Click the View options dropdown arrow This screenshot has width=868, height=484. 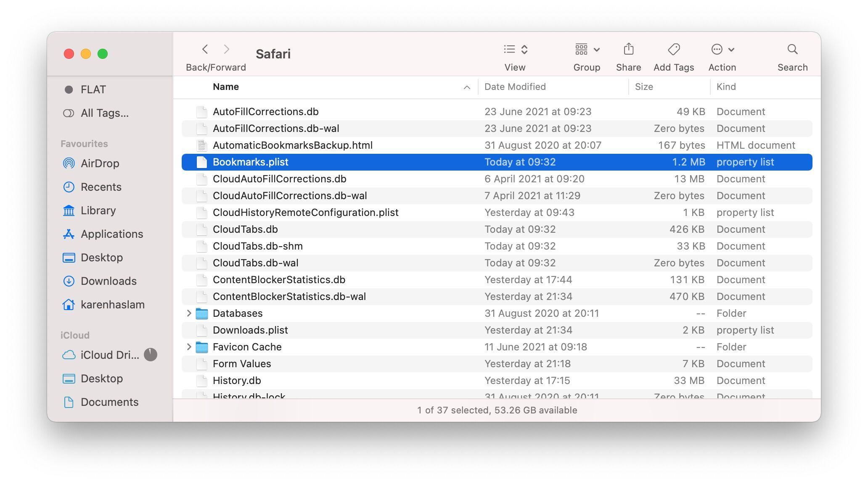[524, 50]
